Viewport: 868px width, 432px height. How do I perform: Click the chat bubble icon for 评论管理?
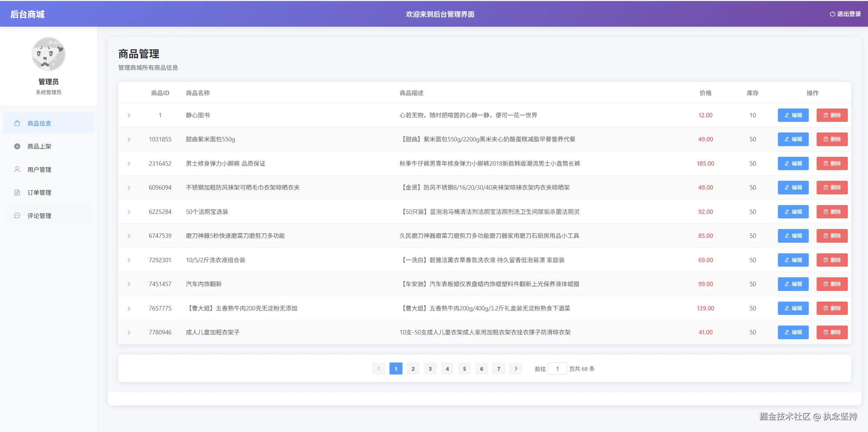(17, 216)
